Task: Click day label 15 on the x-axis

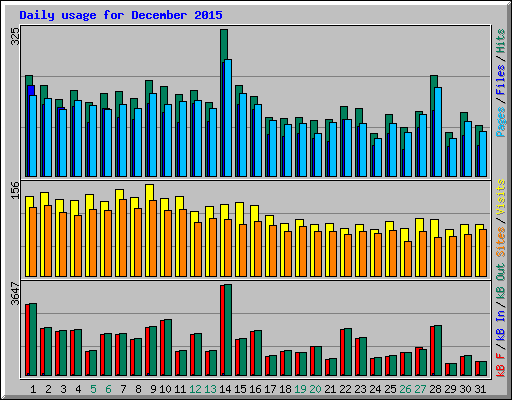Action: [x=240, y=389]
